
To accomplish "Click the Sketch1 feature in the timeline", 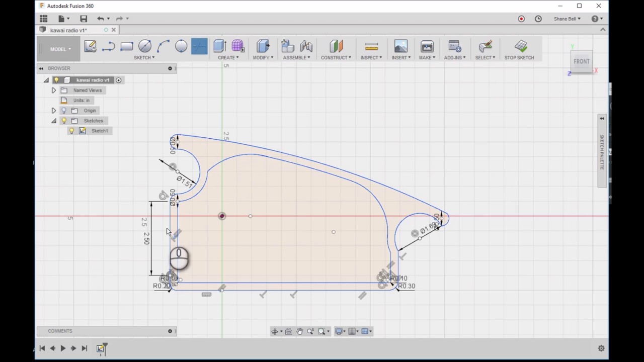I will click(x=101, y=348).
